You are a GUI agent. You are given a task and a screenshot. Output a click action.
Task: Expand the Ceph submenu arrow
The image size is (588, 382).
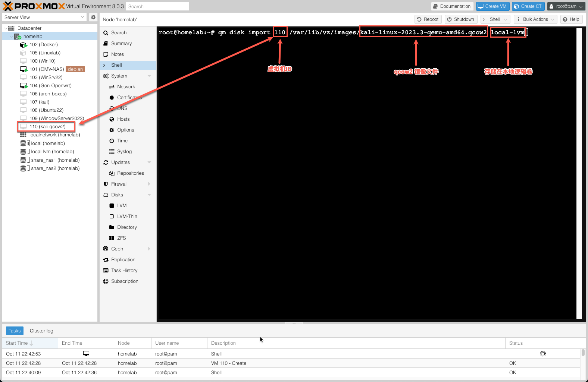coord(149,249)
